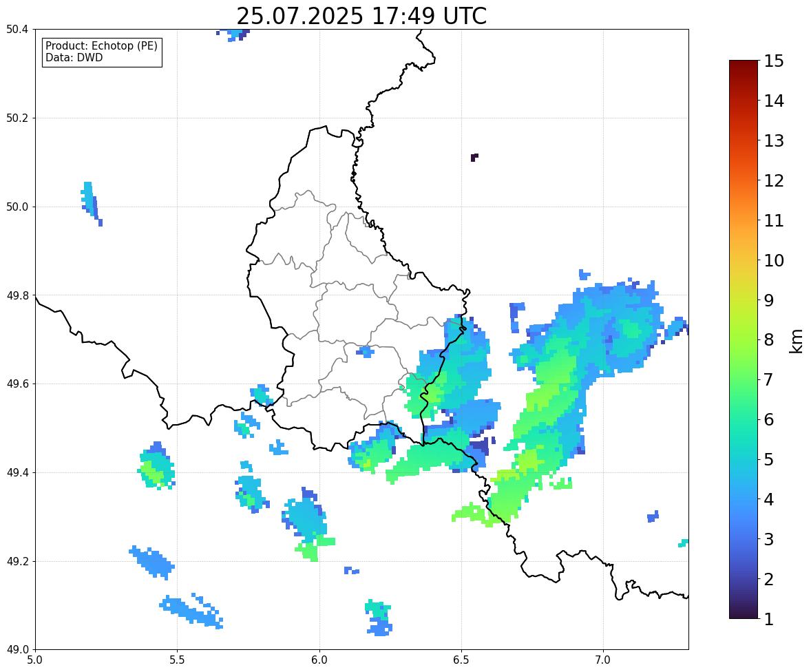Click the colorbar tick value 2
811x672 pixels.
click(x=769, y=579)
